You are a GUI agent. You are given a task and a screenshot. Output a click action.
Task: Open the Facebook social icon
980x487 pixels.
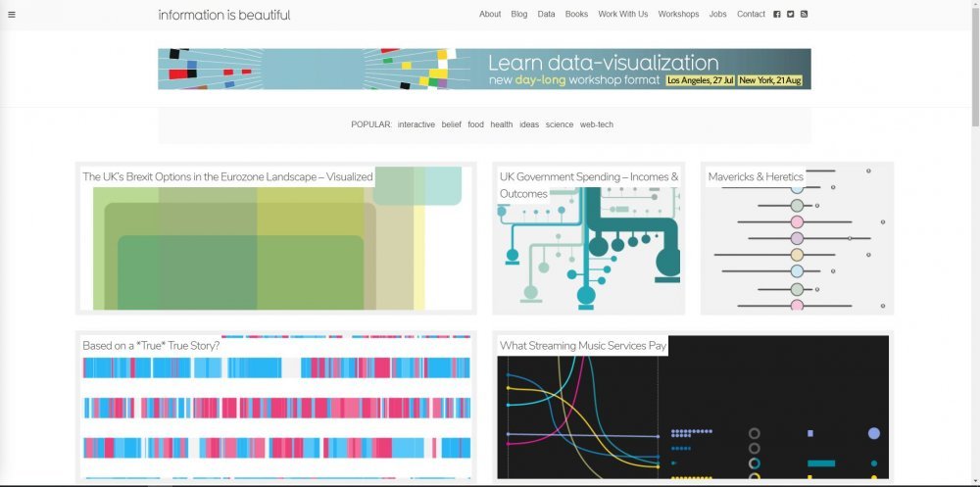tap(777, 15)
